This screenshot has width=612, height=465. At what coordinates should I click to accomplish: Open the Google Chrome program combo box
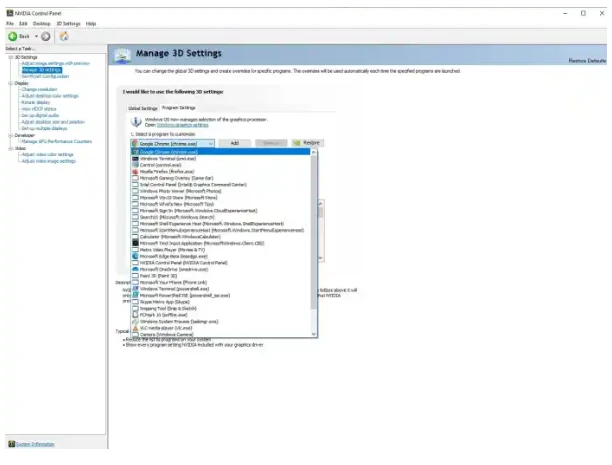click(173, 144)
